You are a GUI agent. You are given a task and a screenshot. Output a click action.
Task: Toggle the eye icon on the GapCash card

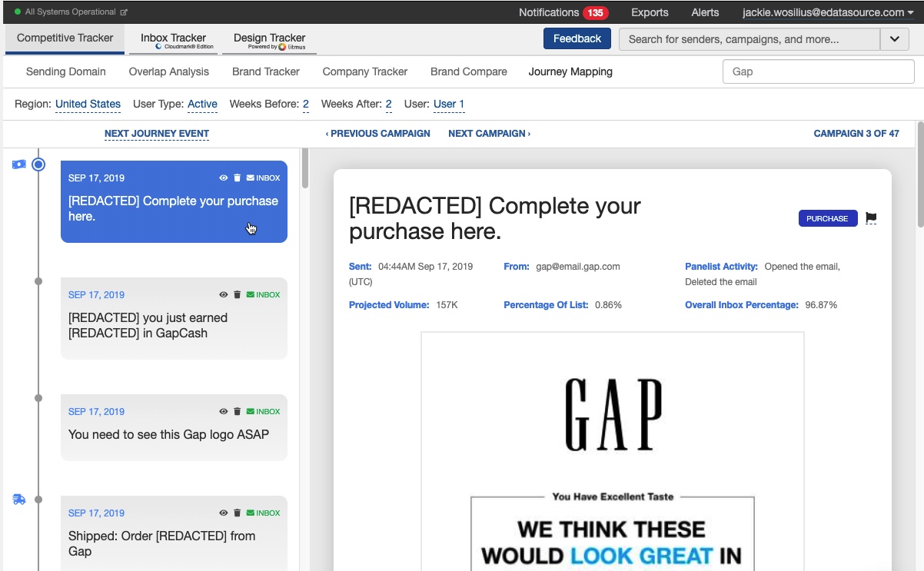(x=224, y=295)
